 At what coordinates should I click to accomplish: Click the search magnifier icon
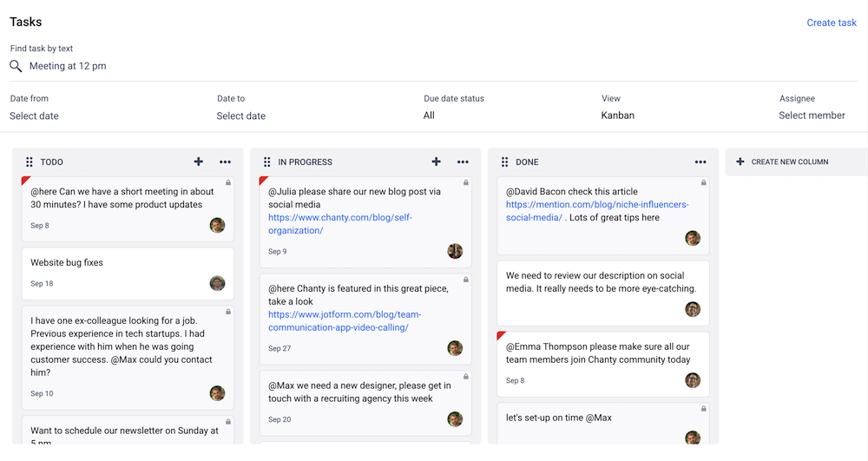(16, 66)
